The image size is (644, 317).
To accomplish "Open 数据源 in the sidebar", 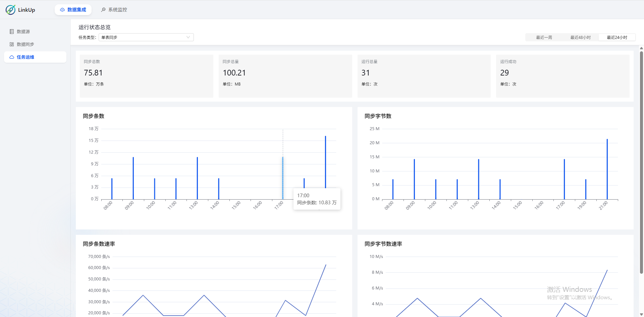I will (x=35, y=32).
